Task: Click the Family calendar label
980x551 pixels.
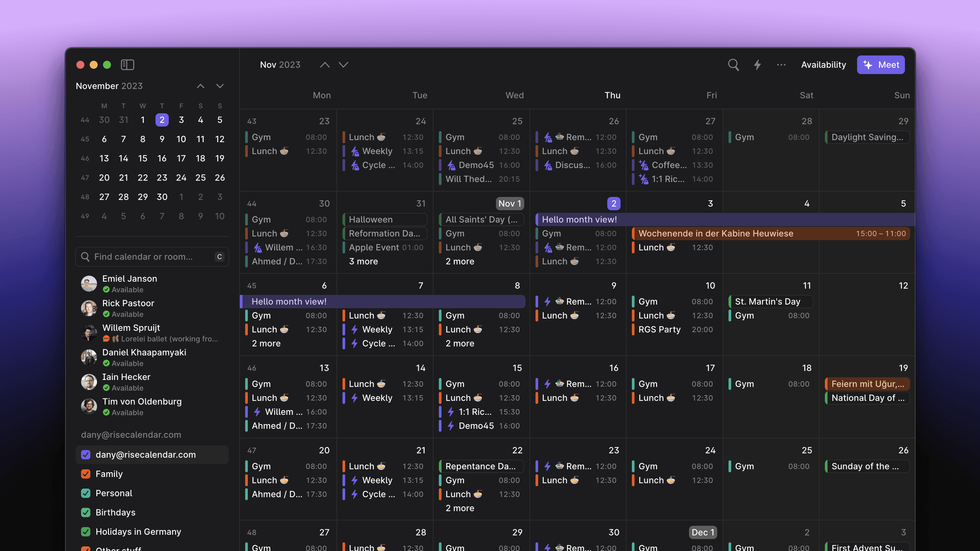Action: pos(109,474)
